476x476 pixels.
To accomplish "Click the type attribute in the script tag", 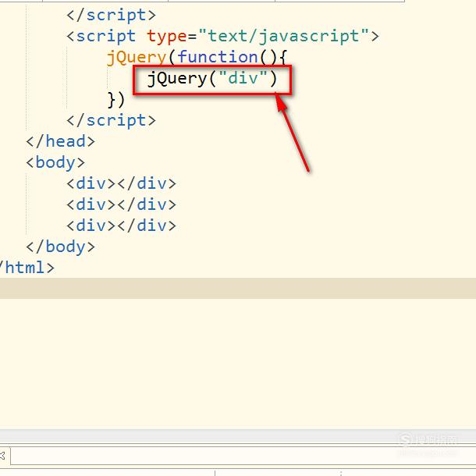I will pyautogui.click(x=167, y=37).
